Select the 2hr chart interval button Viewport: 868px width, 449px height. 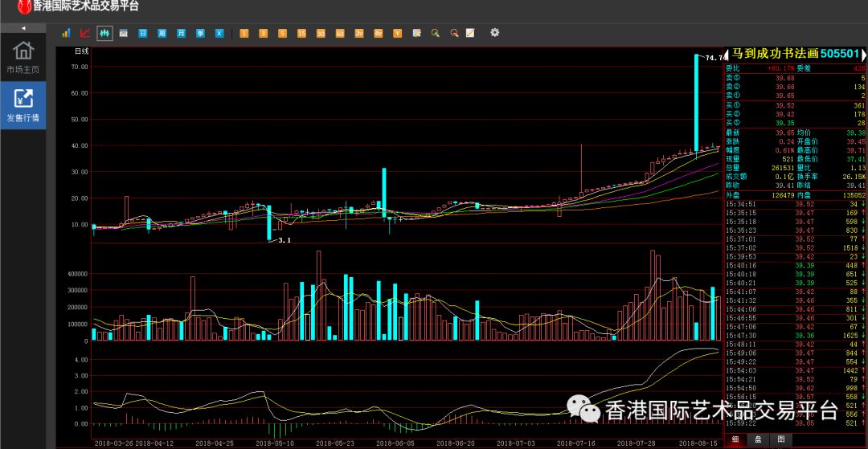[358, 33]
